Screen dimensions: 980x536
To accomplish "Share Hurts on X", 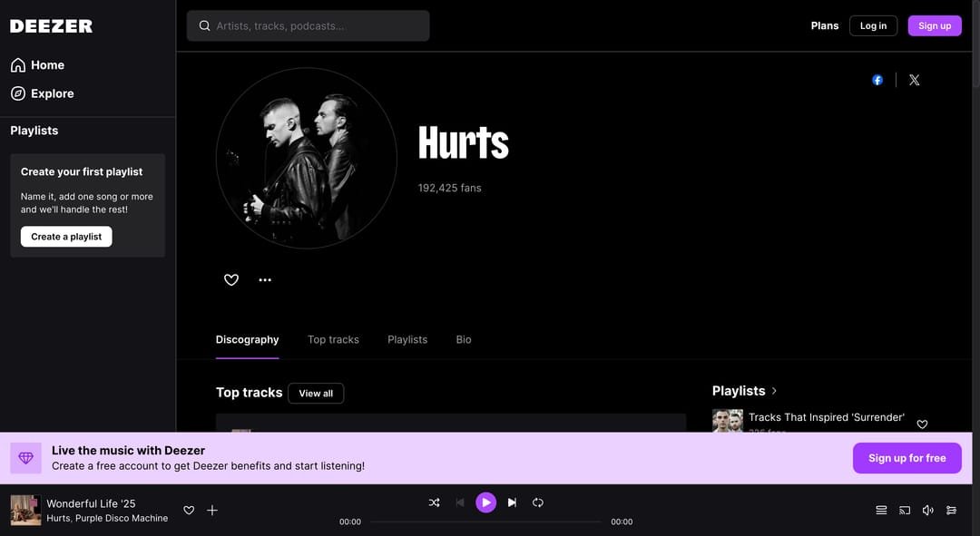I will coord(915,80).
